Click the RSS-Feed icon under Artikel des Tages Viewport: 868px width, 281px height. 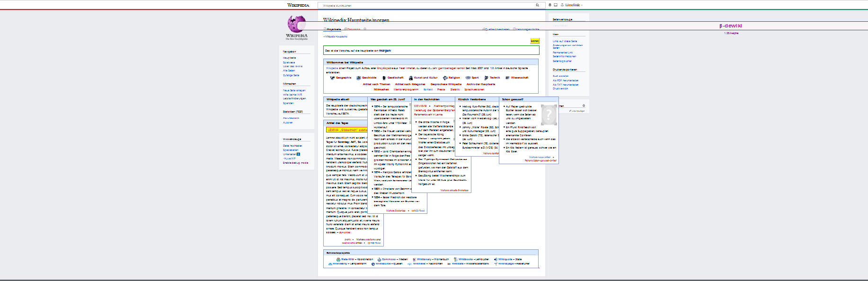click(x=369, y=243)
